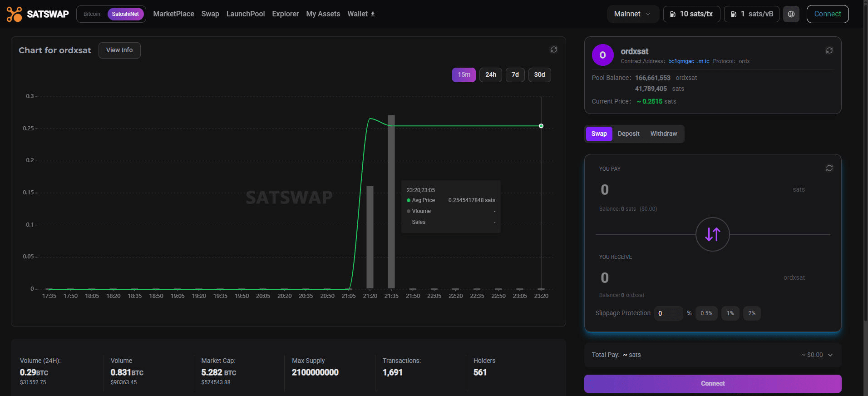Refresh the ordxsat pool info card
This screenshot has height=396, width=868.
[829, 50]
